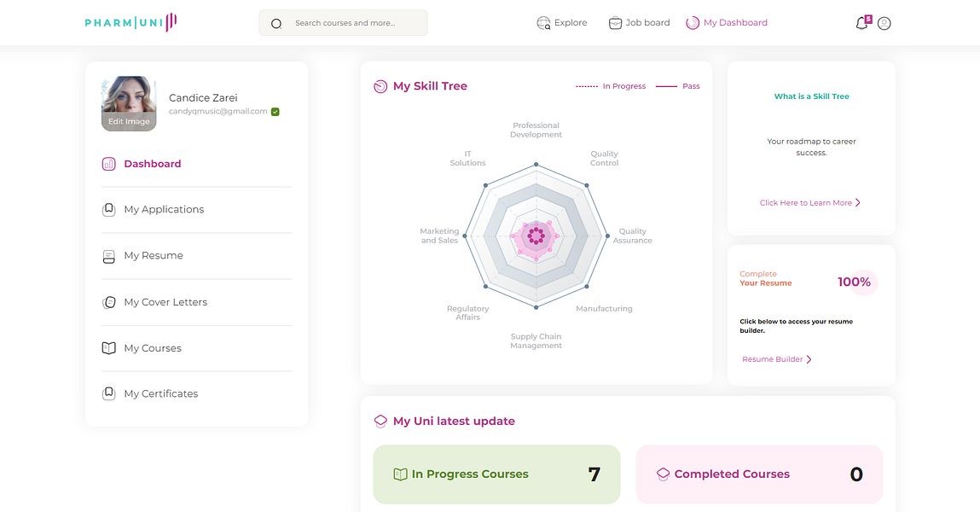
Task: Click the My Certificates sidebar icon
Action: click(x=108, y=393)
